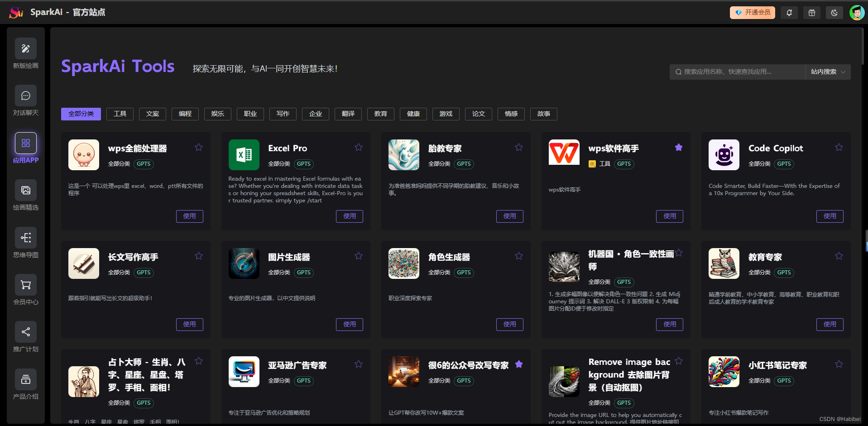The image size is (868, 426).
Task: Open the 产品介绍 sidebar icon
Action: [26, 379]
